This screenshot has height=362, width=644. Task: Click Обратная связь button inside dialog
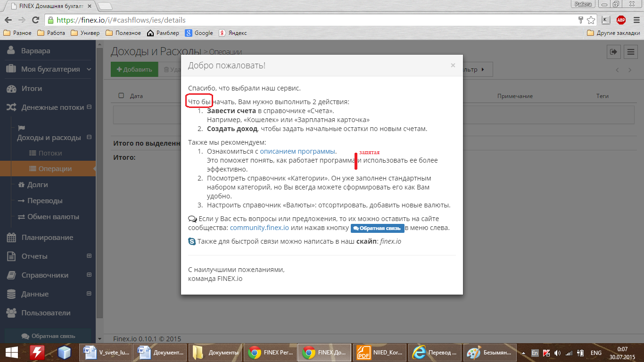(x=378, y=228)
